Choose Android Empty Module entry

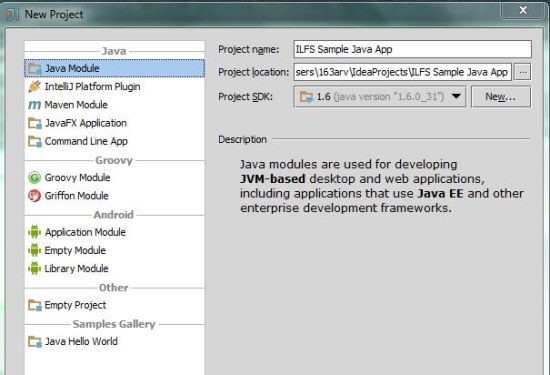tap(115, 250)
